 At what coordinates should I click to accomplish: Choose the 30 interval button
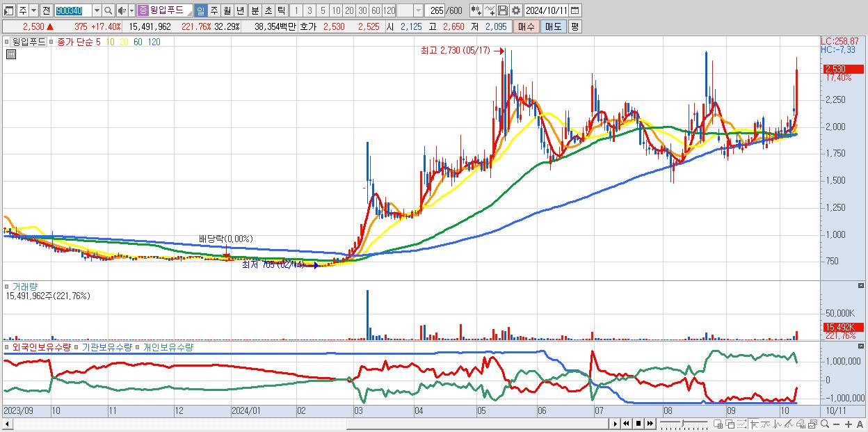coord(362,10)
